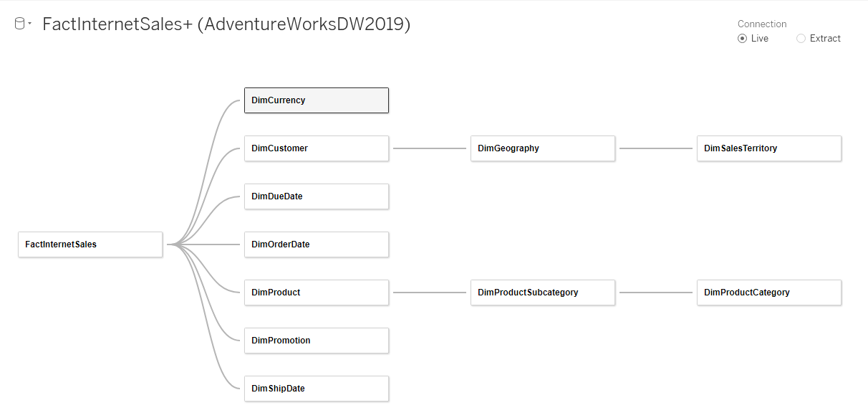Click the relationship line between DimCustomer and DimGeography
868x418 pixels.
click(x=430, y=148)
